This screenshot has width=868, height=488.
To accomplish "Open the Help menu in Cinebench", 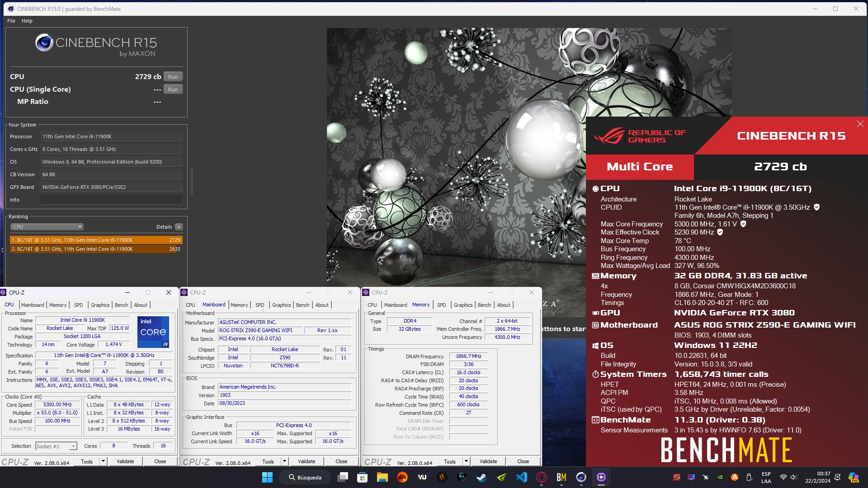I will click(x=27, y=21).
